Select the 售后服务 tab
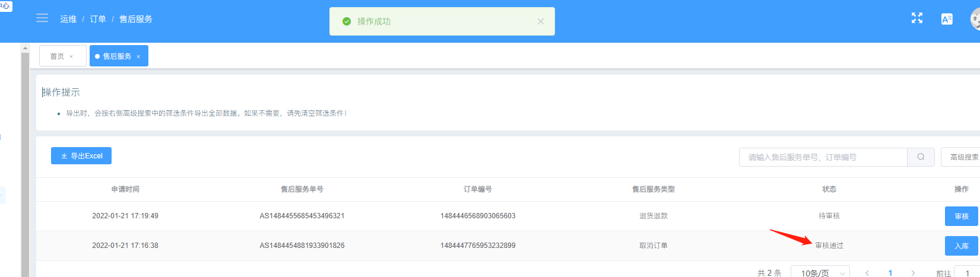980x277 pixels. tap(117, 56)
